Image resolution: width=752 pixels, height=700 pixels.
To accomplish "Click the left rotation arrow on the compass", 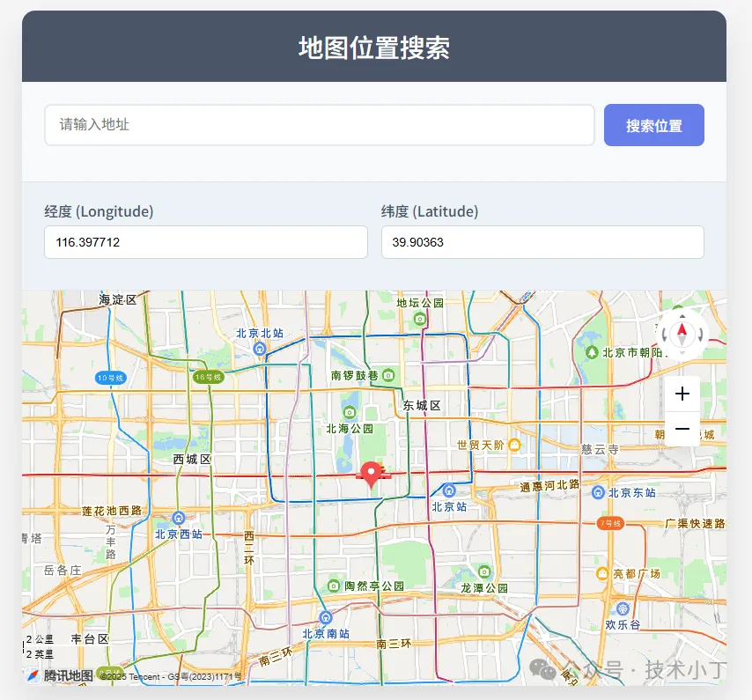I will 664,335.
